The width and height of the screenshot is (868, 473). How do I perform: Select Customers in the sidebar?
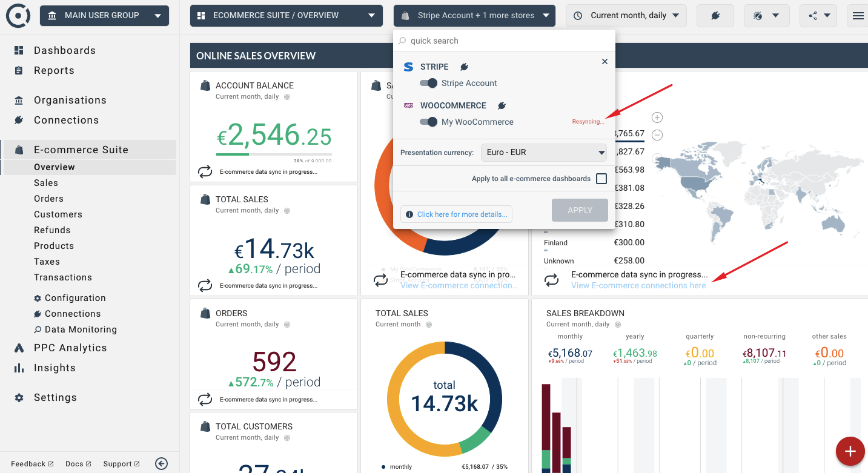pyautogui.click(x=58, y=214)
